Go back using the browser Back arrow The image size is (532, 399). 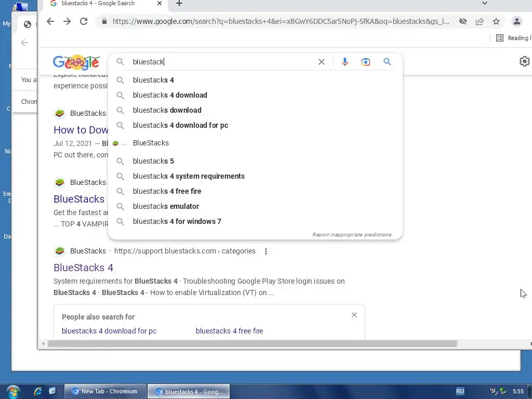[50, 21]
